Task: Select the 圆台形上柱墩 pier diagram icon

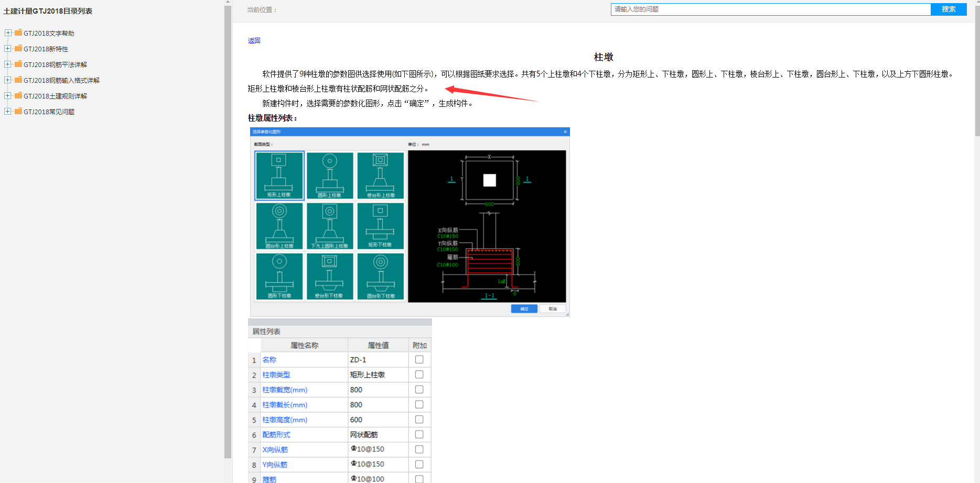Action: [x=279, y=226]
